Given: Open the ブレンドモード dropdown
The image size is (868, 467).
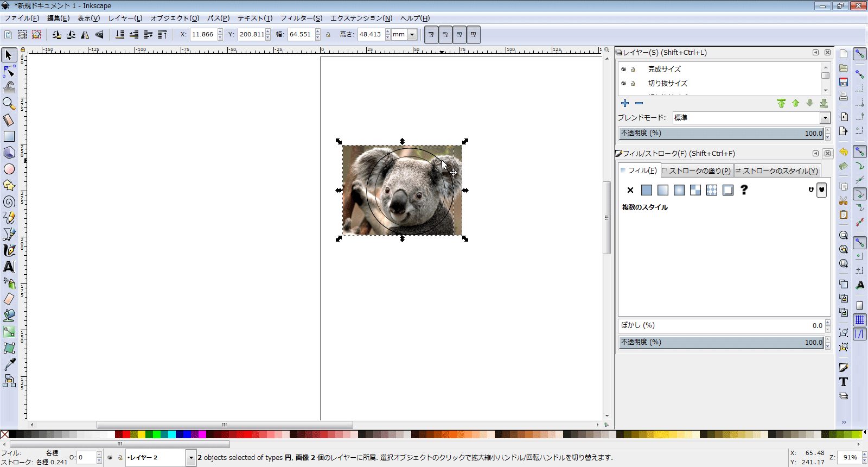Looking at the screenshot, I should (825, 118).
